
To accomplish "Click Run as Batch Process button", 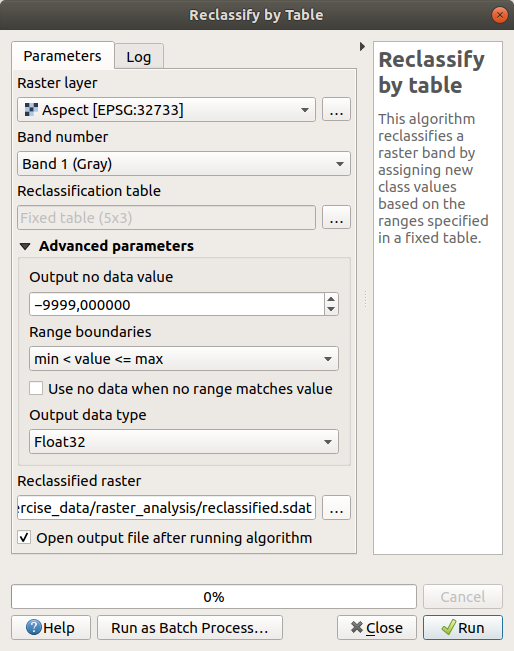I will [190, 627].
